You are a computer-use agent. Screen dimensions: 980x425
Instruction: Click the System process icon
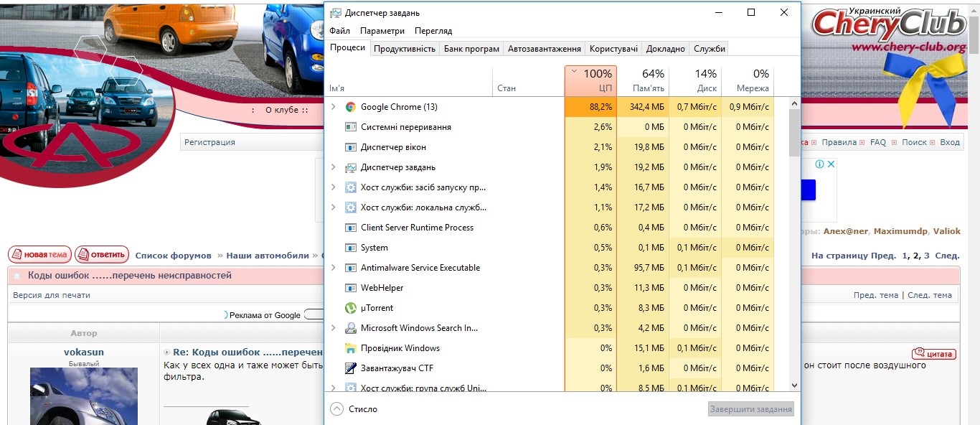point(350,248)
